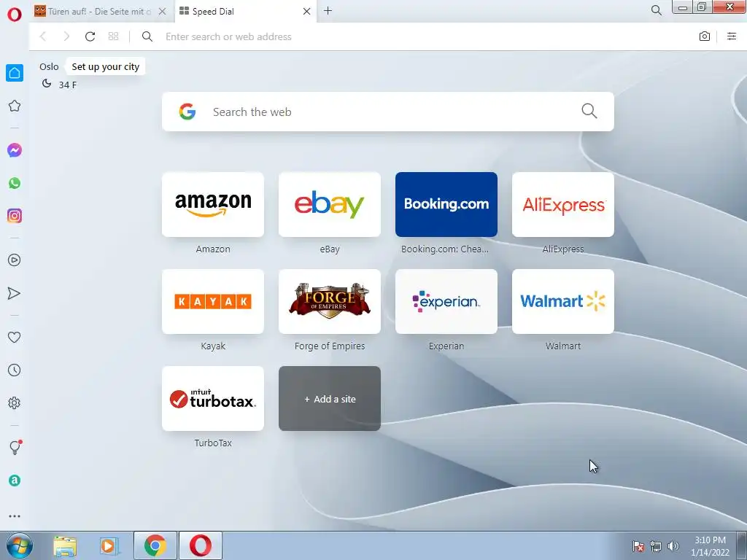This screenshot has height=560, width=747.
Task: Click the 34 F temperature reading
Action: 68,85
